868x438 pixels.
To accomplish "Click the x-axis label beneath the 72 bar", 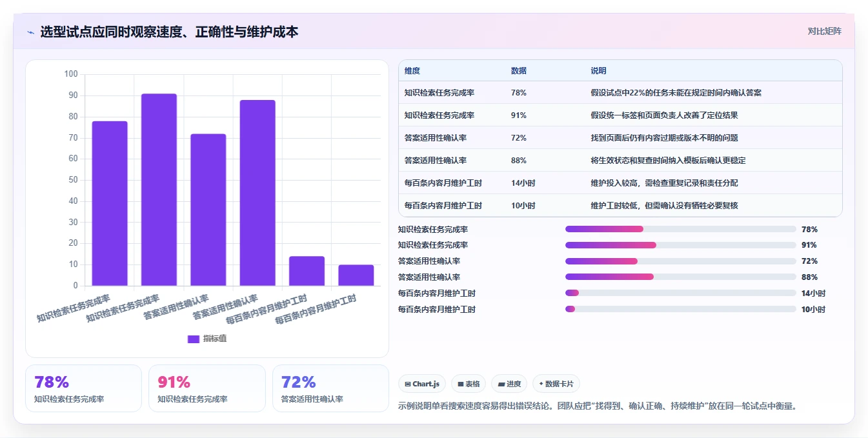I will (x=176, y=307).
